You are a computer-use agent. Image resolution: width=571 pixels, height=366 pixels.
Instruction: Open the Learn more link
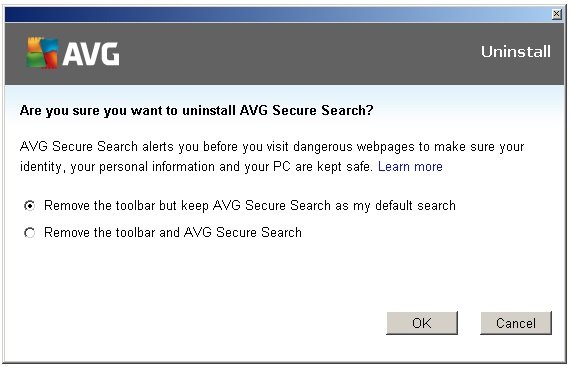click(x=410, y=167)
